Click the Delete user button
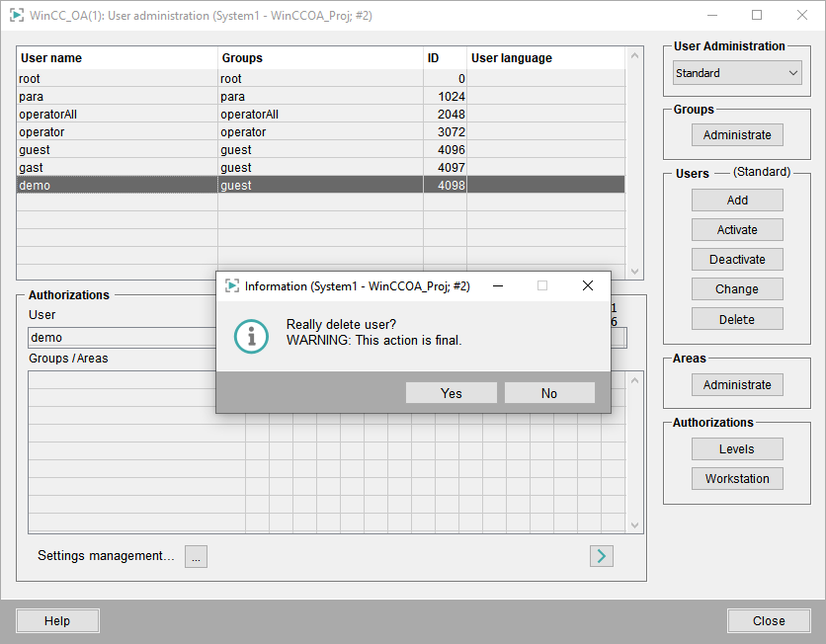The image size is (826, 644). click(x=737, y=319)
